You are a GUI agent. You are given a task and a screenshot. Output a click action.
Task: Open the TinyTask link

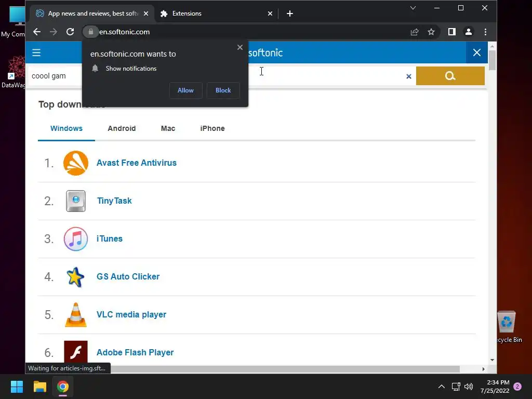pyautogui.click(x=114, y=201)
